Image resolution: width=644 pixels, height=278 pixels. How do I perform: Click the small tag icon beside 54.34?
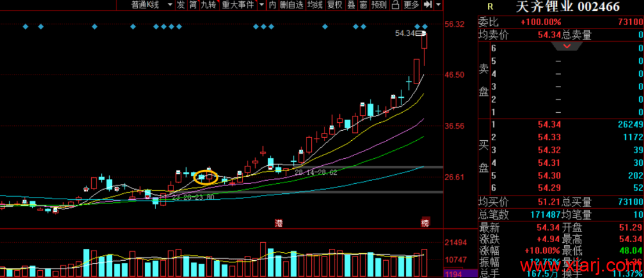(x=420, y=33)
